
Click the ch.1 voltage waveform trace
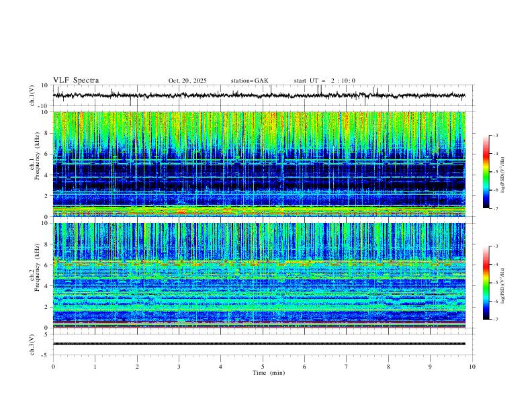pos(259,95)
